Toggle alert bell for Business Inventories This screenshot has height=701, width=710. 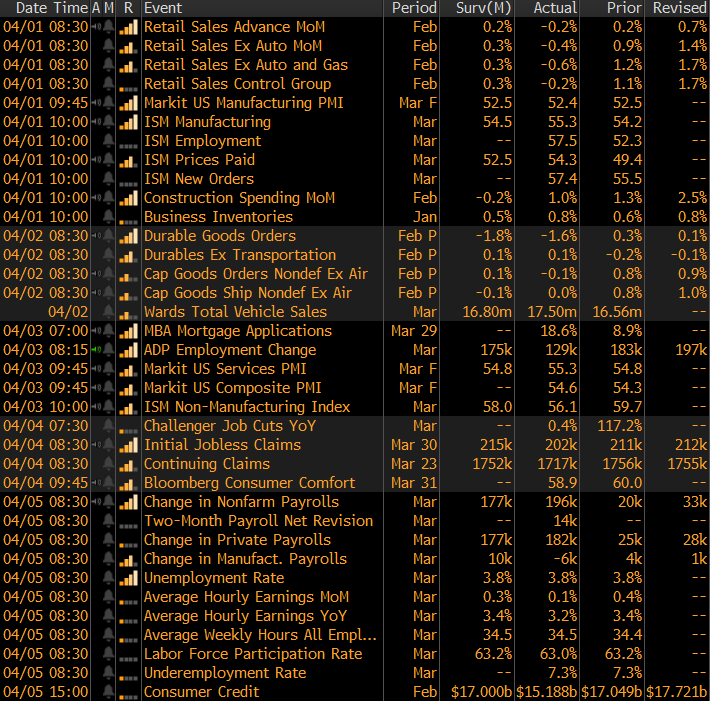[107, 217]
